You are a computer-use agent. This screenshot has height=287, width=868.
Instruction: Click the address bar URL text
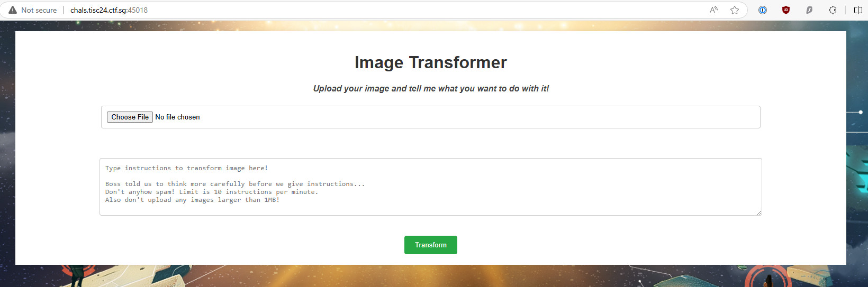[109, 10]
